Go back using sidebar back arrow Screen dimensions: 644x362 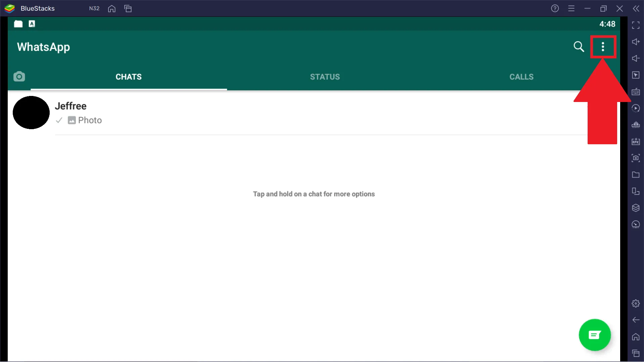click(636, 320)
